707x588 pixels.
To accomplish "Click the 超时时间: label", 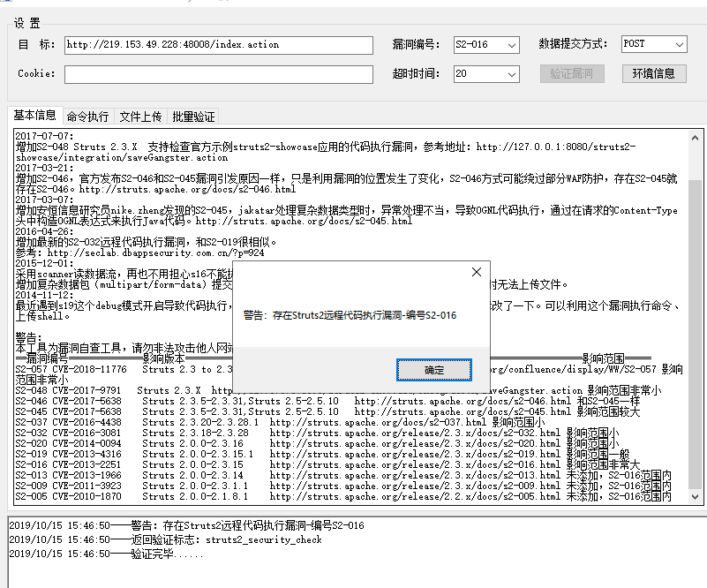I will [x=416, y=73].
